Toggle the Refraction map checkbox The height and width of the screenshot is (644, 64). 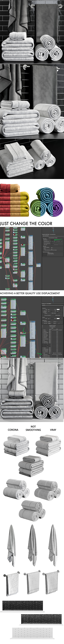tap(43, 338)
